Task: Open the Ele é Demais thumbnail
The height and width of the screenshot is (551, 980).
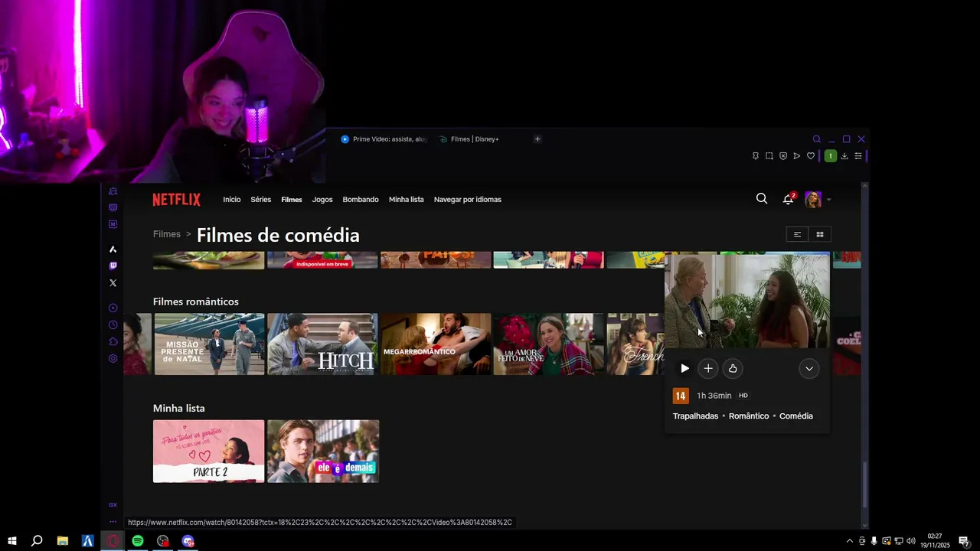Action: coord(323,451)
